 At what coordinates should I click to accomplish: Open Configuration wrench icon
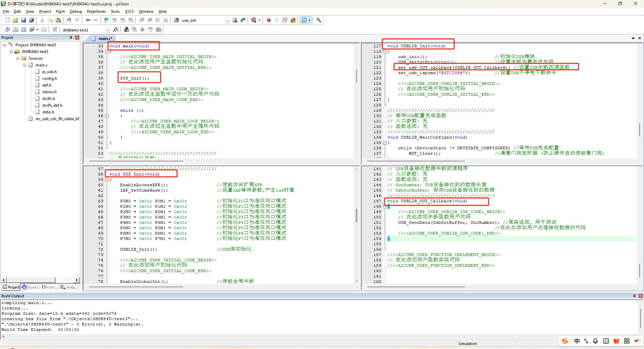pyautogui.click(x=319, y=20)
